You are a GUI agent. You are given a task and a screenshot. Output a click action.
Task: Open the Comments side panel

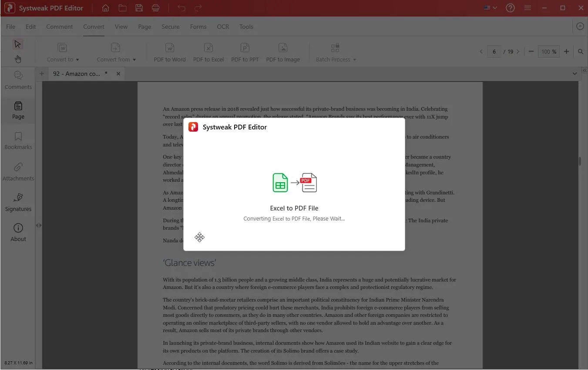(18, 80)
